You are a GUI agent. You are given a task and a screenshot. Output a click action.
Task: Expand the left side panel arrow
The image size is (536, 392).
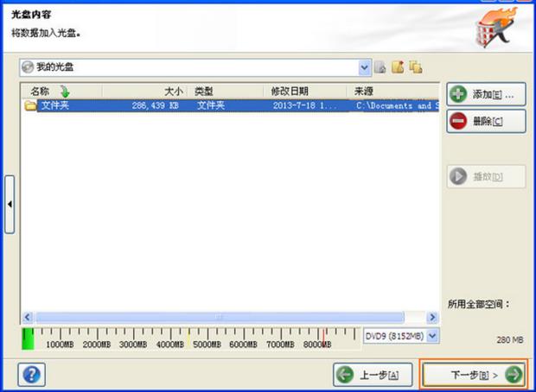click(x=10, y=204)
